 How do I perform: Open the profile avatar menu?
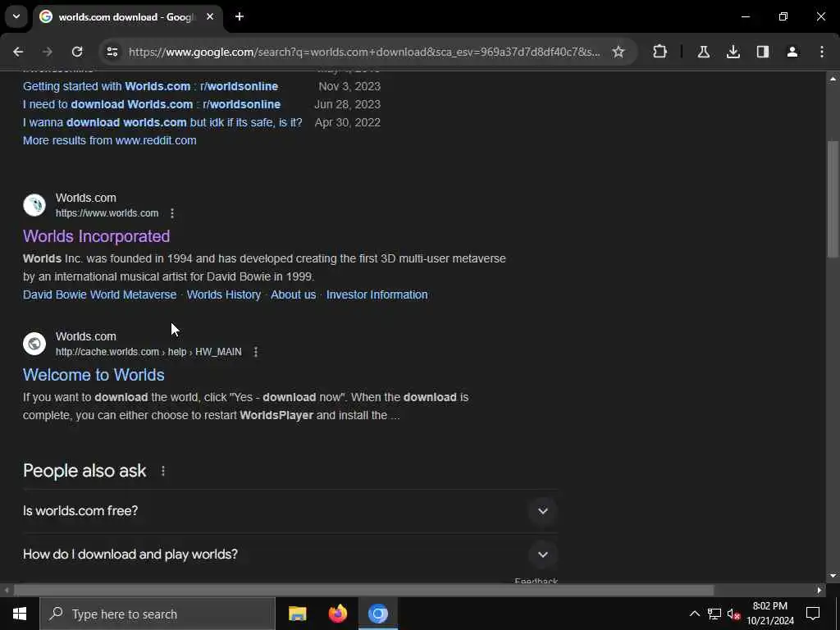[792, 52]
